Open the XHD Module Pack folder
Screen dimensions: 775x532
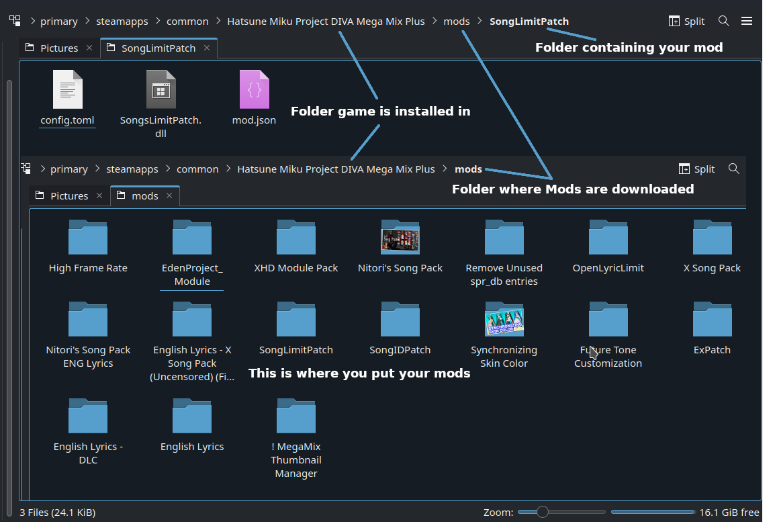(296, 237)
